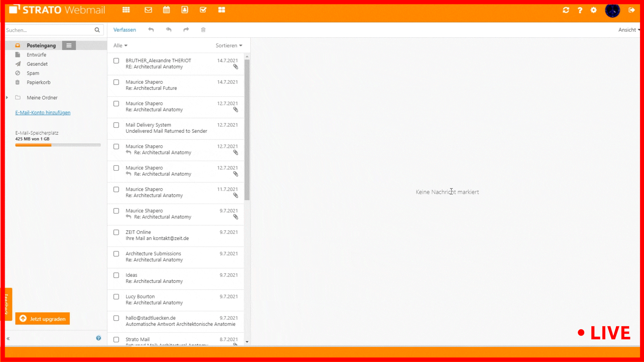Open the Gesendet folder
The width and height of the screenshot is (644, 362).
[x=37, y=64]
